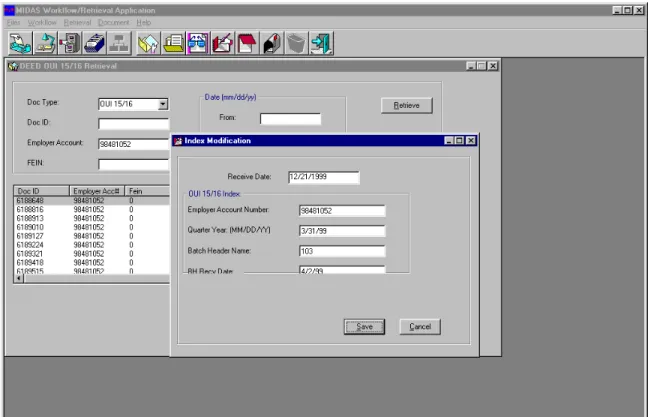The height and width of the screenshot is (417, 657).
Task: Open the Workflow menu
Action: click(x=42, y=23)
